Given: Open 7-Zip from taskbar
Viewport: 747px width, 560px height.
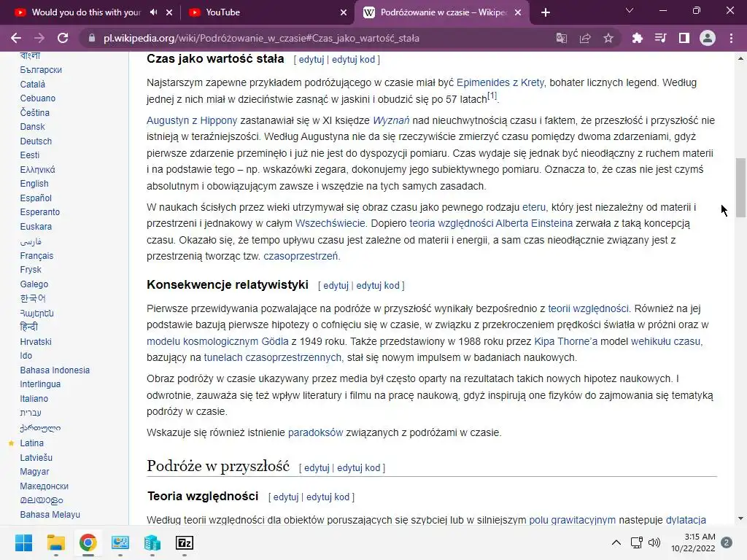Looking at the screenshot, I should click(x=185, y=542).
